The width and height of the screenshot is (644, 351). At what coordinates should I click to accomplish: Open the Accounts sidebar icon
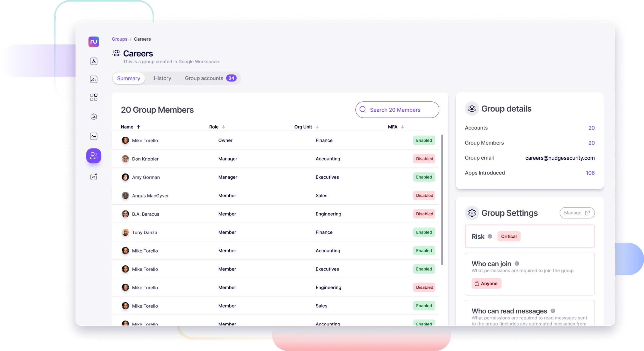94,79
